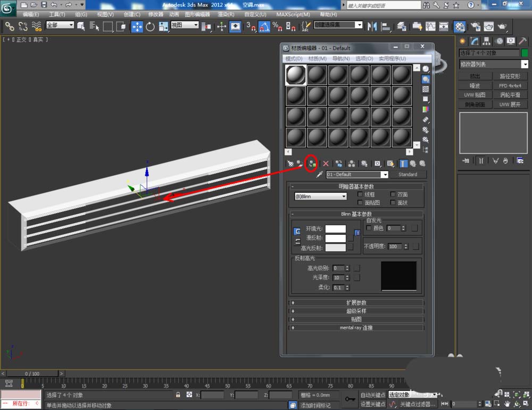
Task: Open the 编辑(E) menu
Action: [30, 14]
